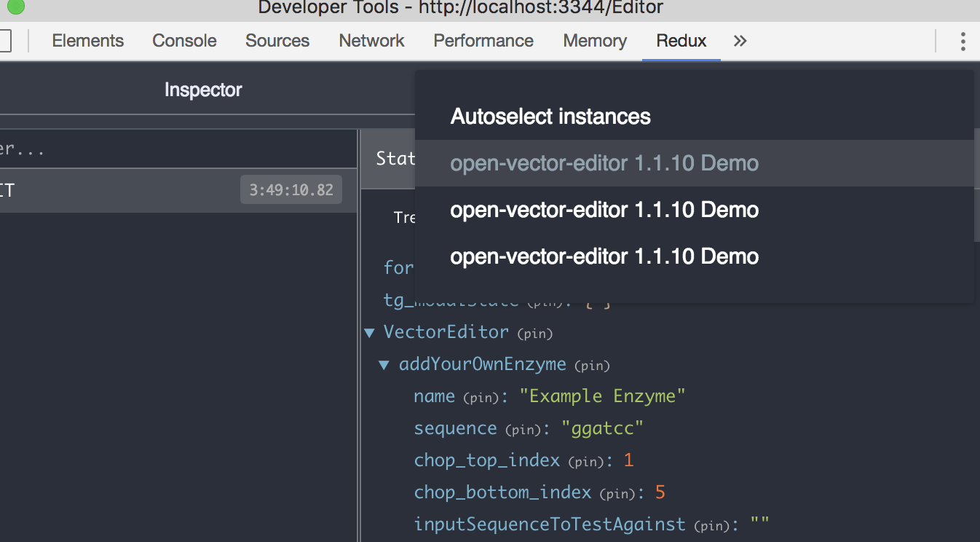Focus the action filter input field
The image size is (980, 542).
click(x=178, y=150)
